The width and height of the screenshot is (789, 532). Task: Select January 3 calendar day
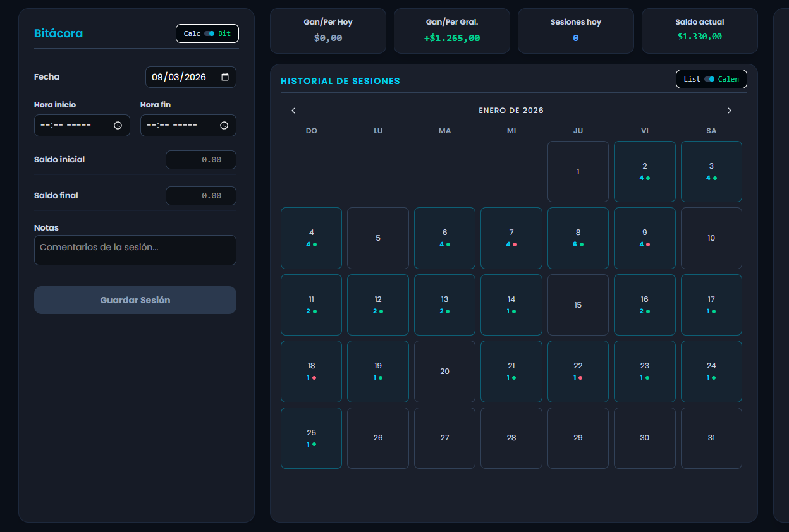click(711, 171)
